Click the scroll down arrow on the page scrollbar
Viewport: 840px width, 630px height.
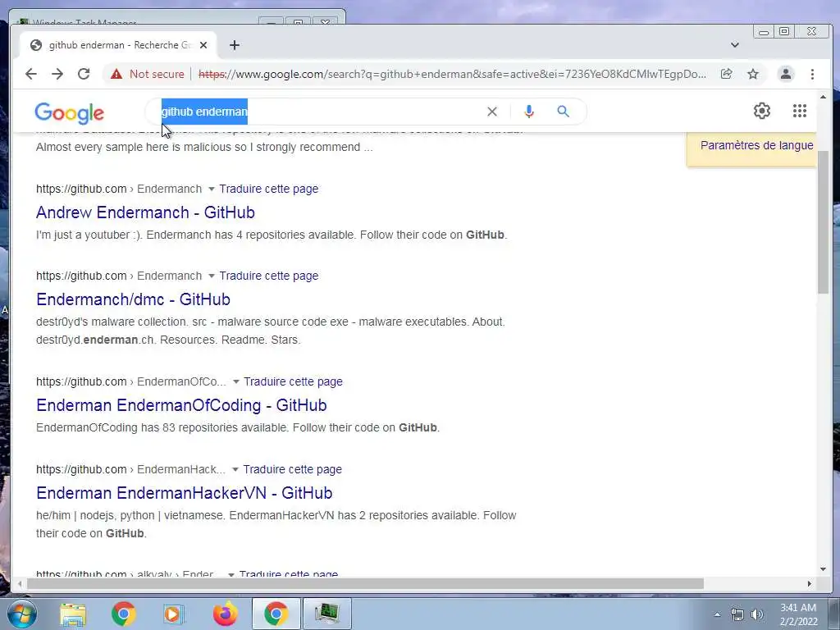point(823,569)
